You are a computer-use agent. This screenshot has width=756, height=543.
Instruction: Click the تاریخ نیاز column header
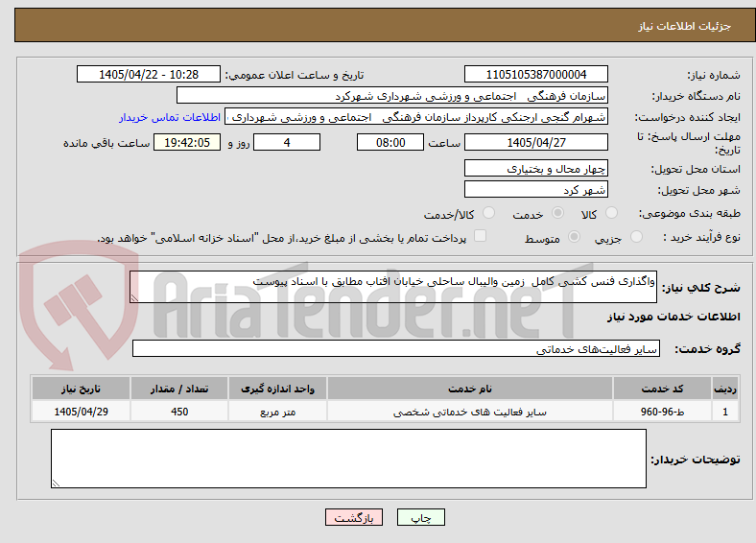(81, 389)
